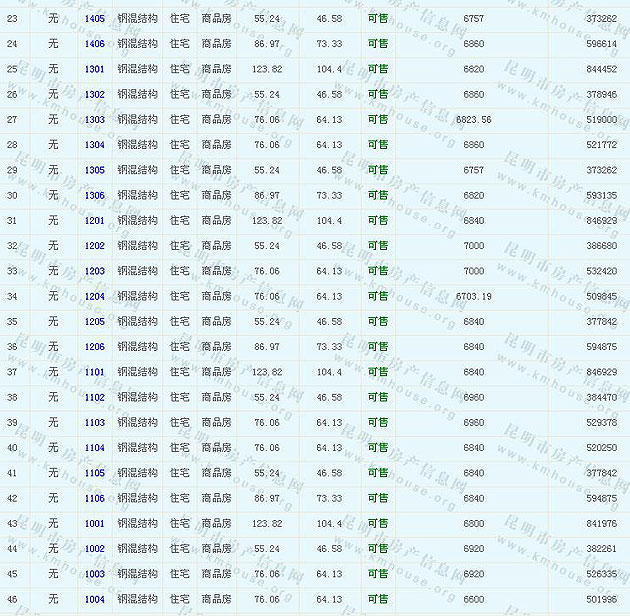This screenshot has height=616, width=630.
Task: Open room 1001 link
Action: 94,524
